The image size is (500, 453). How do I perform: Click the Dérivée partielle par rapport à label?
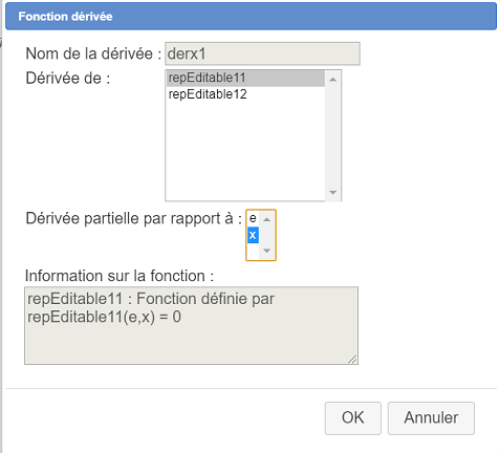click(x=134, y=219)
